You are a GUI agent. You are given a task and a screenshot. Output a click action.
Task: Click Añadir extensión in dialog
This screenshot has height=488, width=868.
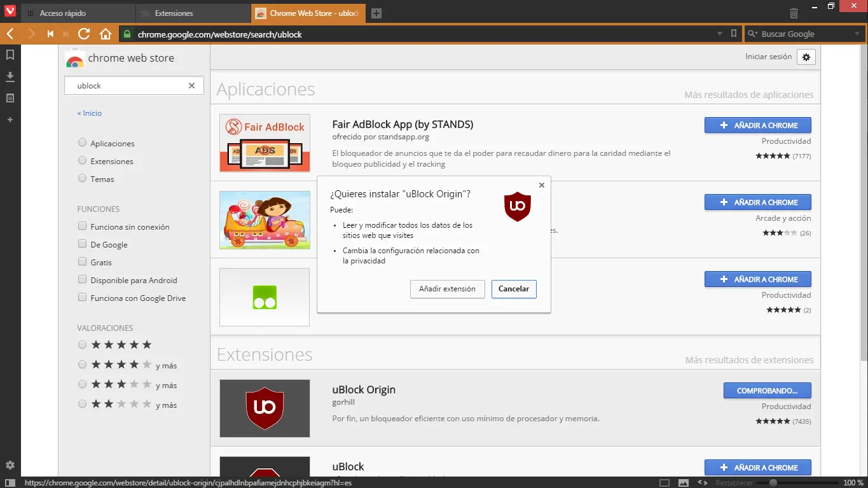(447, 289)
